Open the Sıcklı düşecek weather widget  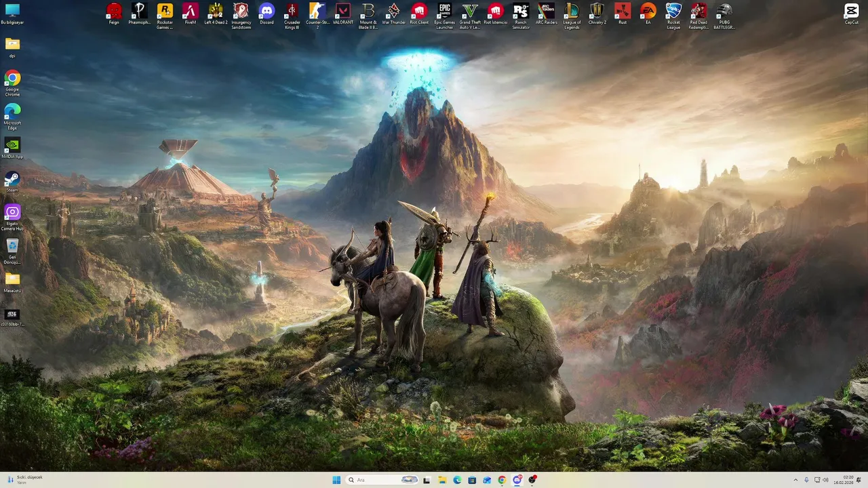pyautogui.click(x=24, y=480)
